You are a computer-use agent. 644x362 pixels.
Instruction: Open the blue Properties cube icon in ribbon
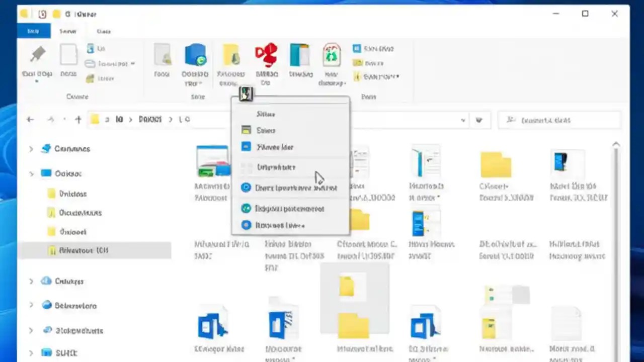tap(195, 54)
